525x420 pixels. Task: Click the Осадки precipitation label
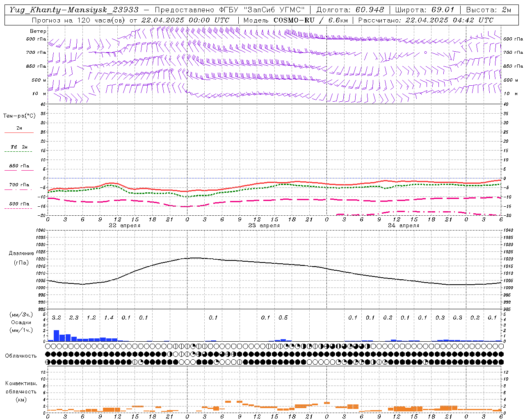(21, 322)
